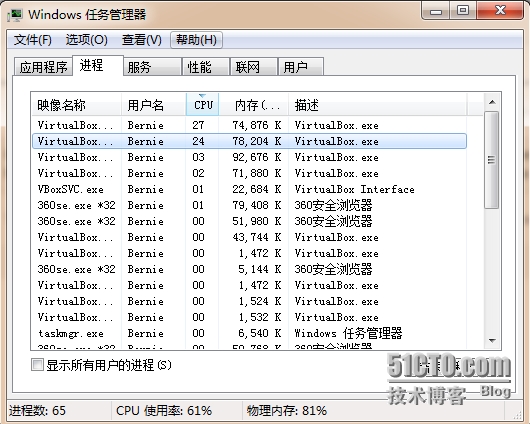The image size is (530, 424).
Task: Close the Task Manager window
Action: 500,10
